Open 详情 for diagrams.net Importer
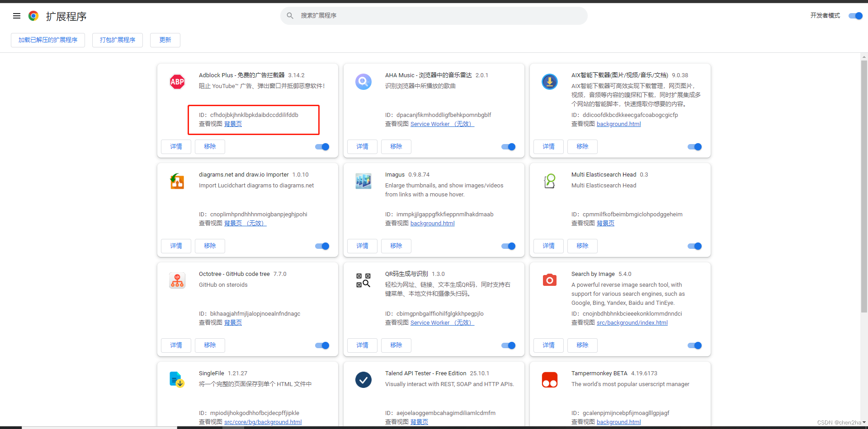The width and height of the screenshot is (868, 429). point(176,246)
